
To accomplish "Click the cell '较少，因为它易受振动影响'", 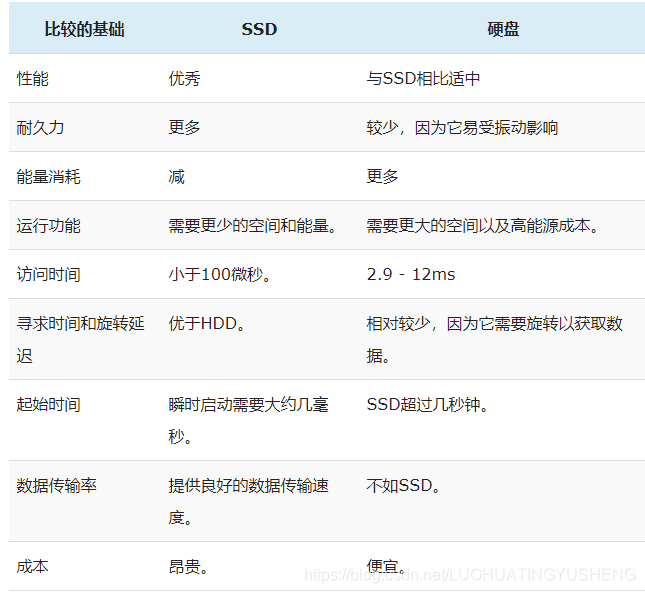I will tap(462, 127).
